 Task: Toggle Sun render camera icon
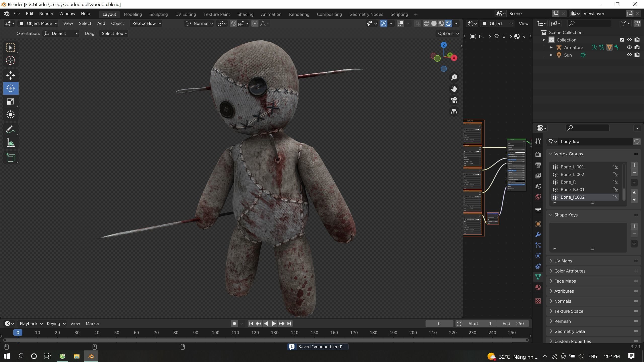tap(637, 55)
